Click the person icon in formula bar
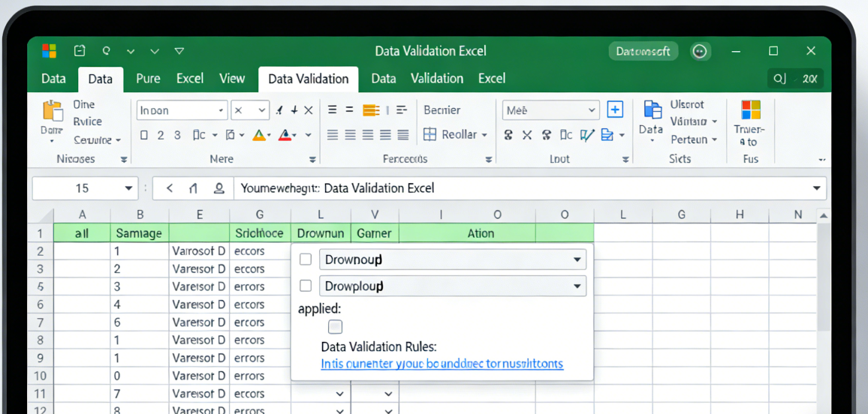868x414 pixels. (219, 188)
